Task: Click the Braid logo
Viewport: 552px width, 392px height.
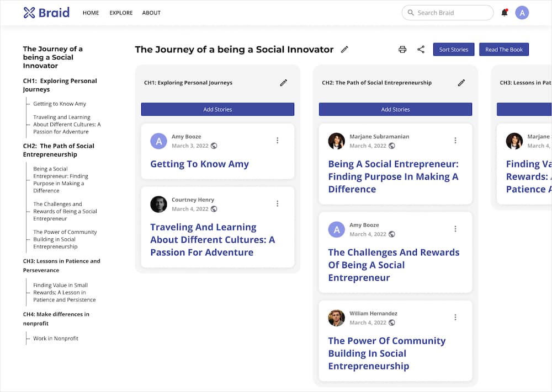Action: click(x=46, y=13)
